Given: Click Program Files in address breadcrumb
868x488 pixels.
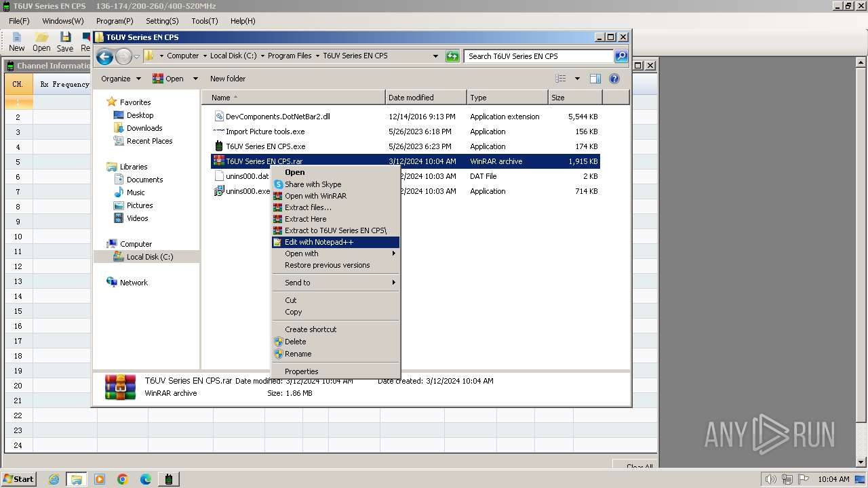Looking at the screenshot, I should click(x=290, y=56).
